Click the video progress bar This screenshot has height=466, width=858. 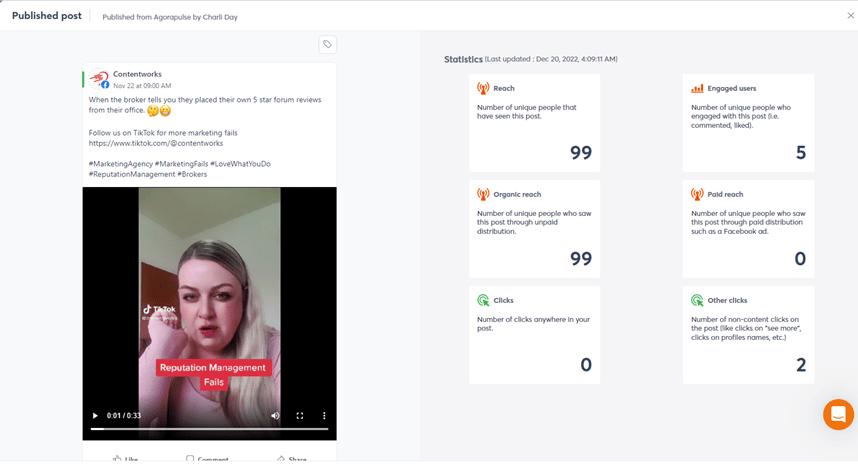(210, 429)
